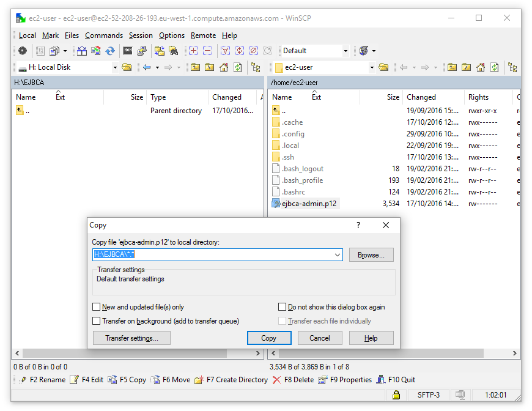Click the filter selection funnel icon
The image size is (532, 411).
pos(225,51)
